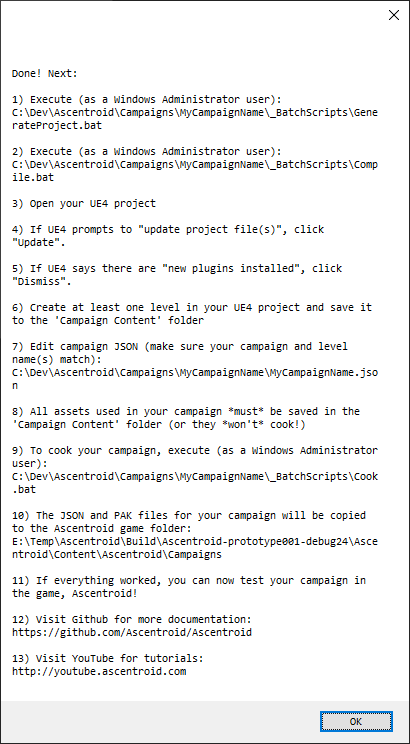The width and height of the screenshot is (410, 744).
Task: Click the "Done! Next:" heading text
Action: click(x=45, y=74)
